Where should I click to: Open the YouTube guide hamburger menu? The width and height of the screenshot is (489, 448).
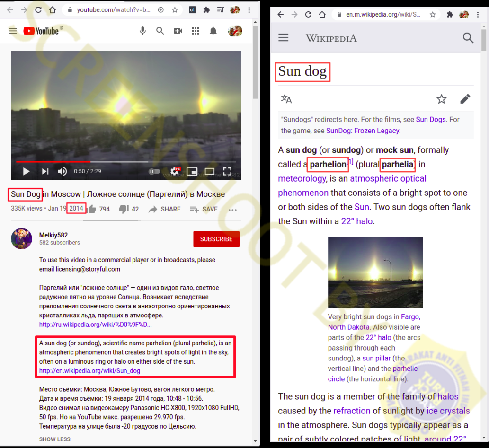tap(13, 31)
